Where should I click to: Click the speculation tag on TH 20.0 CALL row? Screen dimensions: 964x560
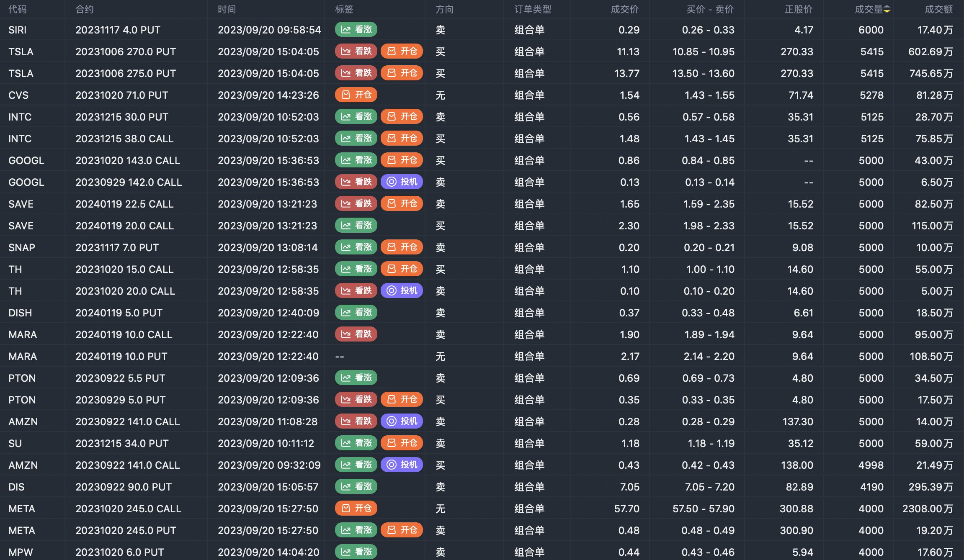[402, 291]
